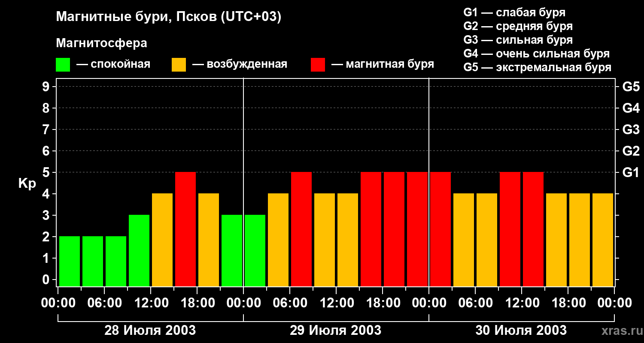Select the "28 Июля 2003" date label

[x=150, y=331]
